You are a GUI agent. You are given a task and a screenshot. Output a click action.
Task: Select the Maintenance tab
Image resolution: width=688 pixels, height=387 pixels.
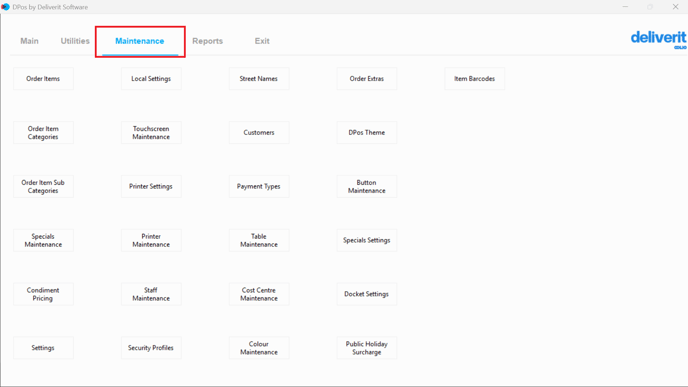pos(140,41)
